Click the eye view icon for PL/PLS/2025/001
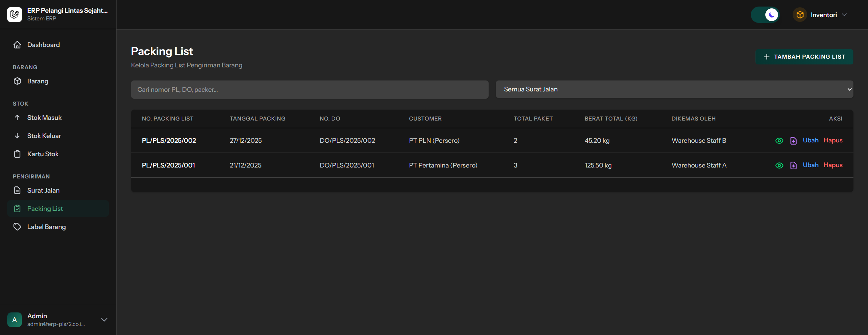Screen dimensions: 868x335 [x=779, y=165]
